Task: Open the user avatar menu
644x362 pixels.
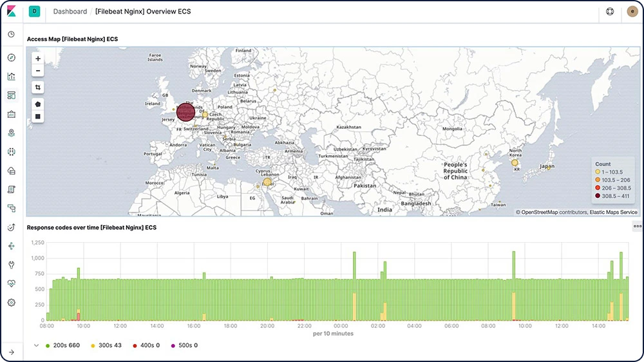Action: pyautogui.click(x=632, y=12)
